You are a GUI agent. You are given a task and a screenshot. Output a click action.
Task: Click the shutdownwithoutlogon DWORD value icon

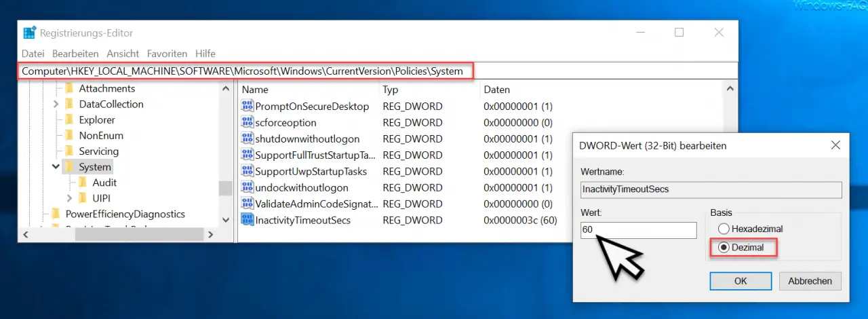click(x=247, y=139)
